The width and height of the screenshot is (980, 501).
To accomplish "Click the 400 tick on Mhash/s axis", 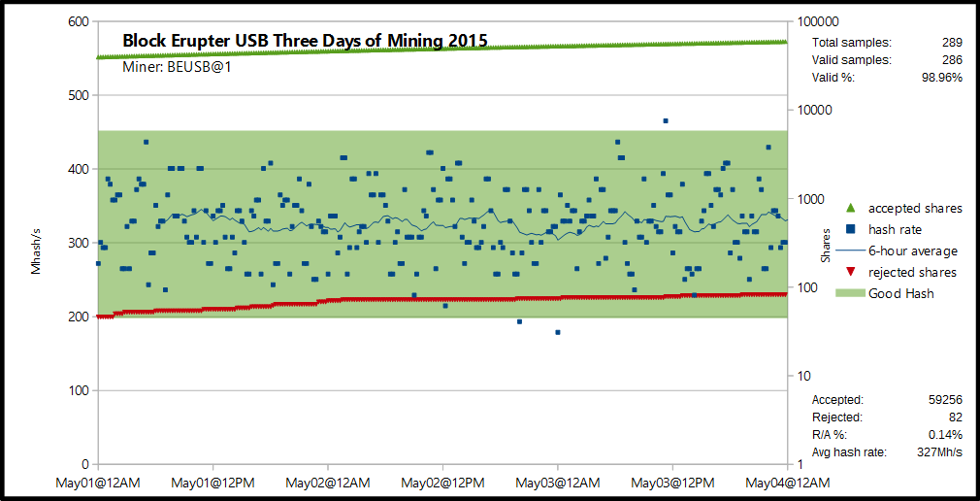I will [80, 169].
